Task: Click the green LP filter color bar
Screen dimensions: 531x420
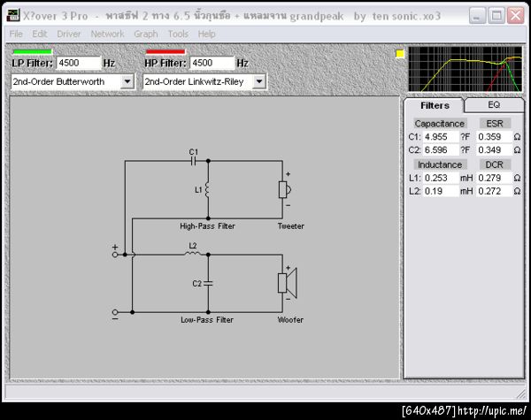Action: tap(32, 52)
